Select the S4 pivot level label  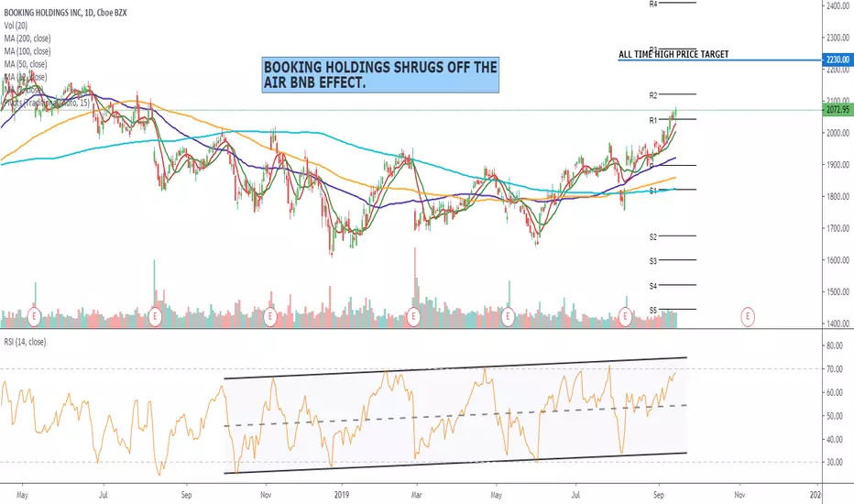tap(653, 286)
